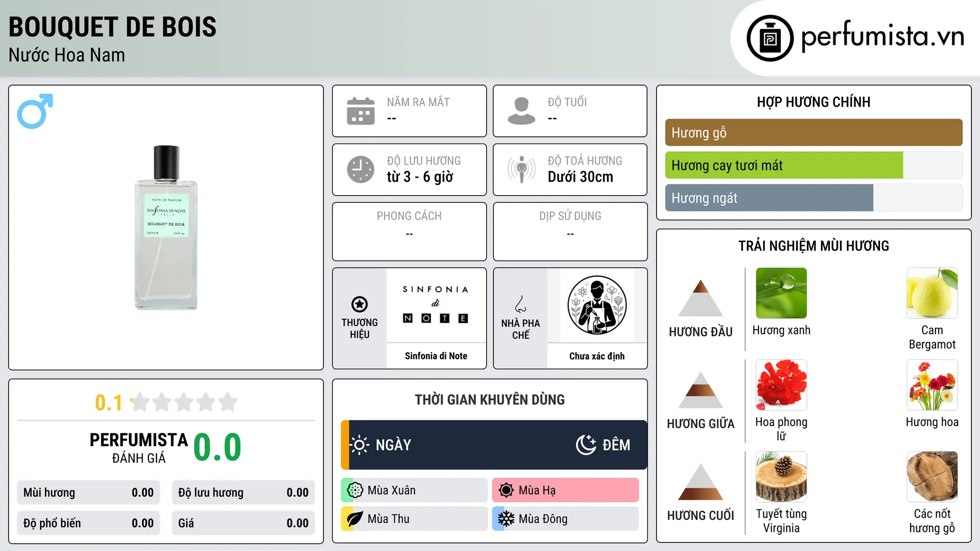Click the TRẢI NGHIỆM MÙI HƯƠNG heading

(813, 246)
